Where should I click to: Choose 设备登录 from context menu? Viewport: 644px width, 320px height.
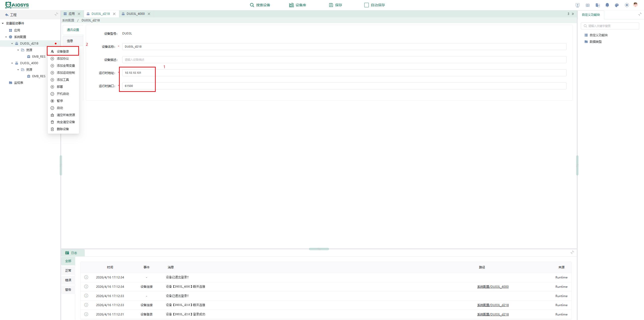coord(63,51)
